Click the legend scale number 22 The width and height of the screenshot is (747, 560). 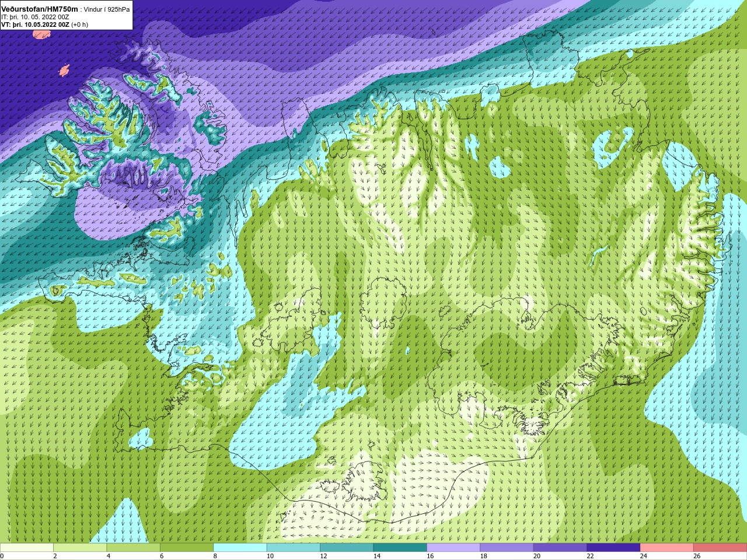click(590, 556)
